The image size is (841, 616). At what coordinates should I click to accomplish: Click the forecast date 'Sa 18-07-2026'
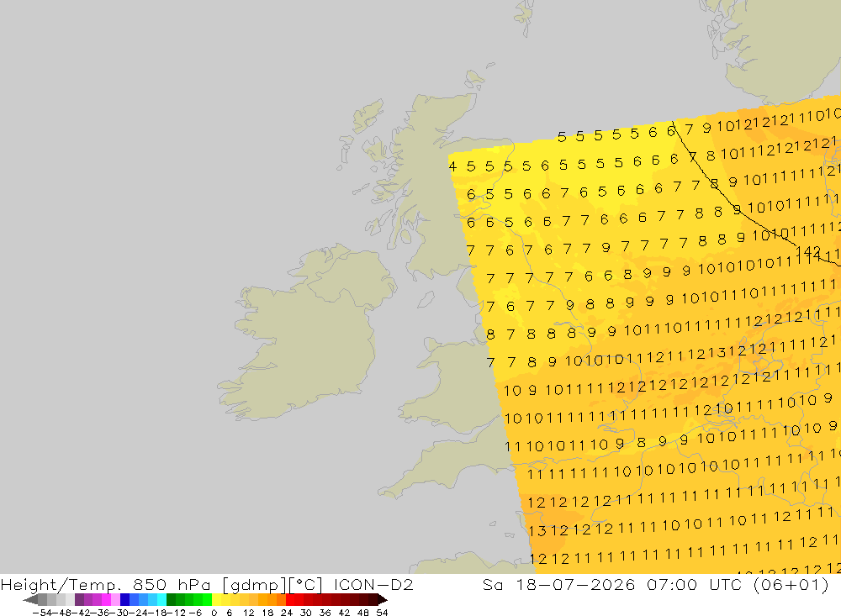pos(558,584)
